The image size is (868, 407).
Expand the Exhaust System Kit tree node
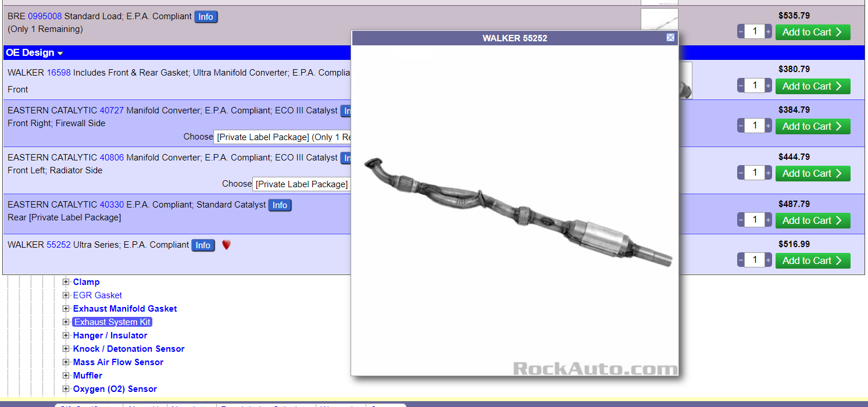66,322
